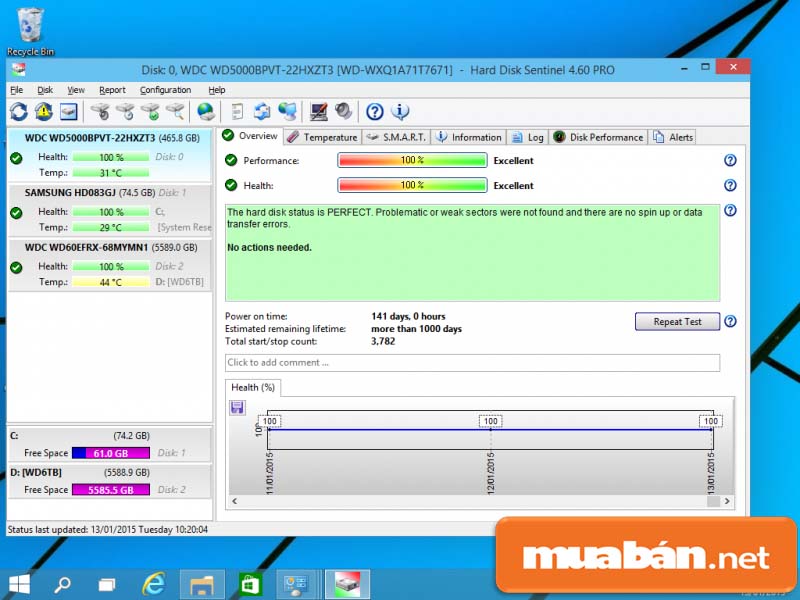Switch to the S.M.A.R.T. tab
Image resolution: width=800 pixels, height=600 pixels.
396,137
